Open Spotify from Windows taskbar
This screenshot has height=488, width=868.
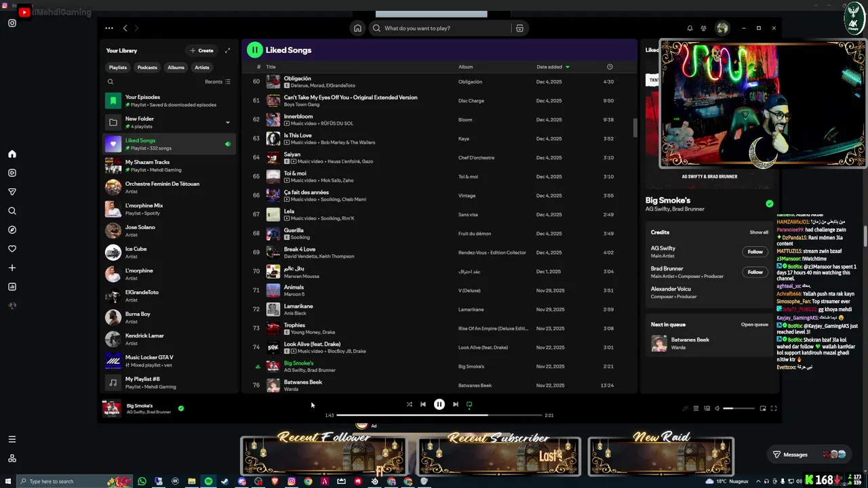(208, 481)
